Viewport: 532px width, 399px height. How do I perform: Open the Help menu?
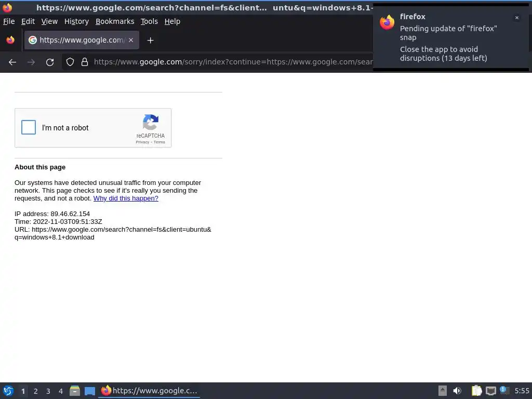[172, 21]
